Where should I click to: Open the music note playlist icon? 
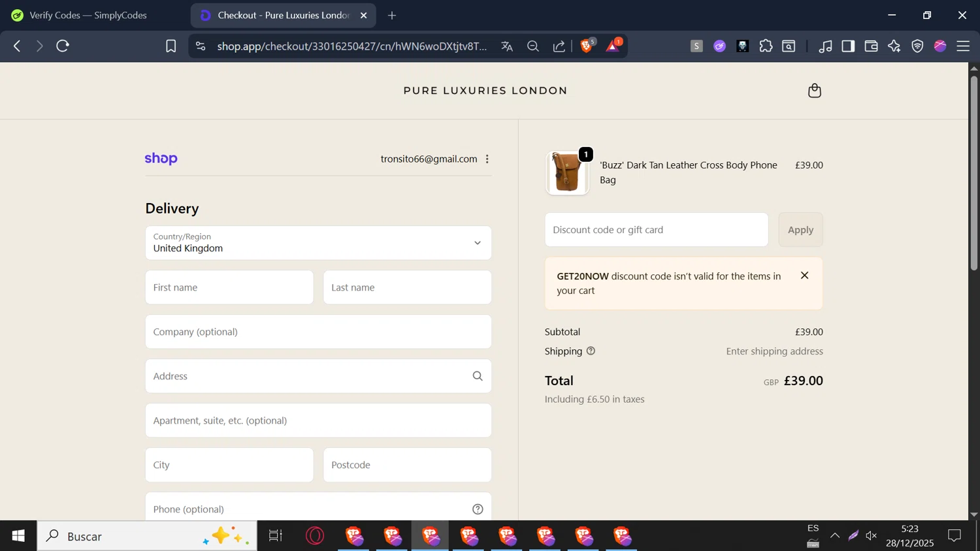click(x=825, y=46)
